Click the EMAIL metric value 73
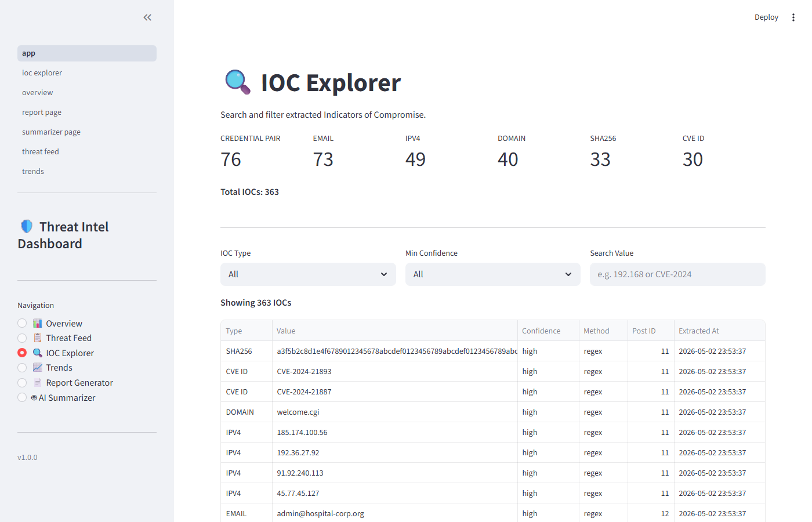812x522 pixels. 323,159
